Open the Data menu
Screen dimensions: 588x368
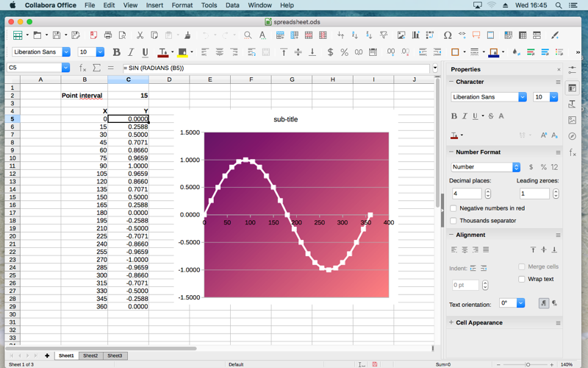pos(232,5)
